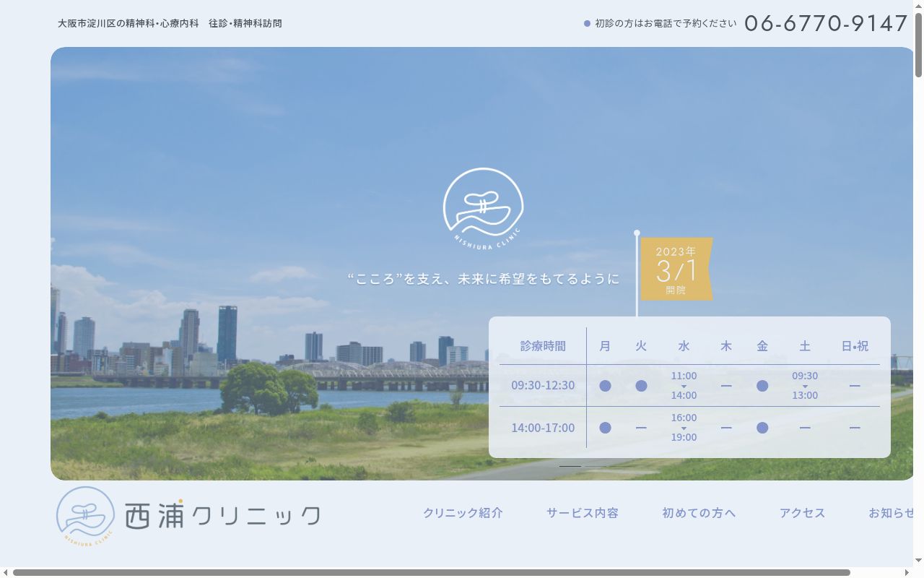Click the 水 column header
This screenshot has width=924, height=578.
point(684,346)
